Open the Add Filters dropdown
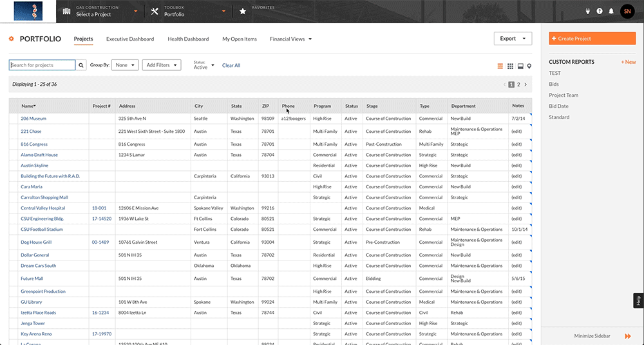Screen dimensions: 644x345 click(x=162, y=65)
